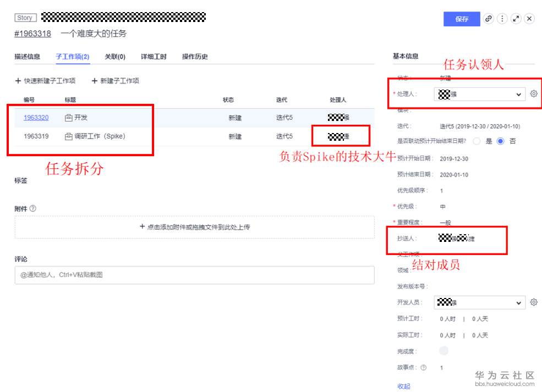This screenshot has height=392, width=542.
Task: Click the attachment upload drop area
Action: pos(195,227)
